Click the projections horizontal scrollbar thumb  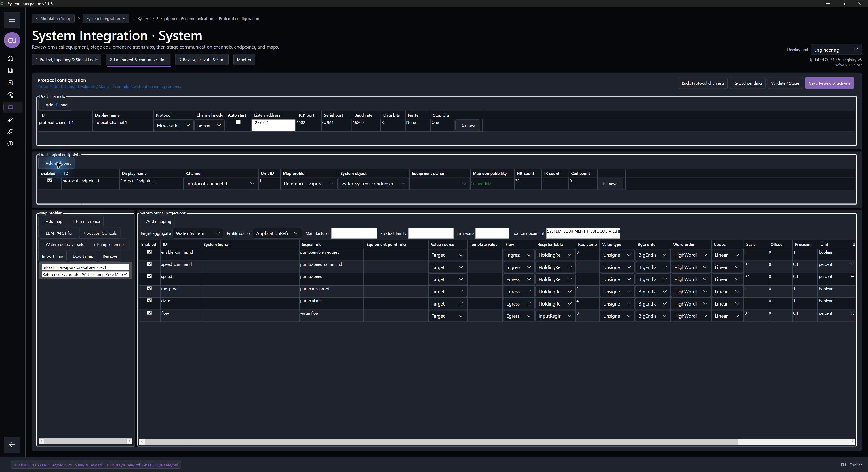tap(441, 441)
